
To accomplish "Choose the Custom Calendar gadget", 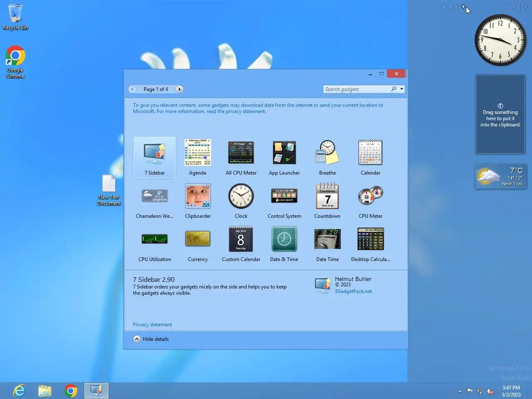I will (x=241, y=244).
